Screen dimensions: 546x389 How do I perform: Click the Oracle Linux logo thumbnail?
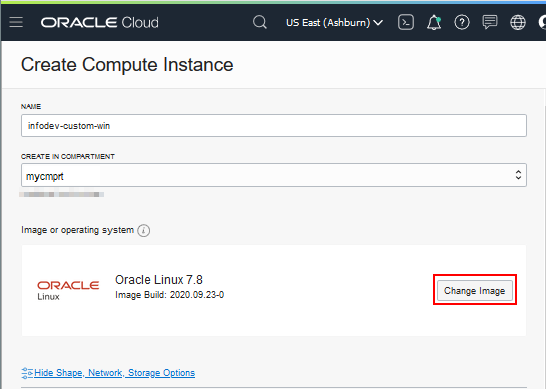(68, 290)
